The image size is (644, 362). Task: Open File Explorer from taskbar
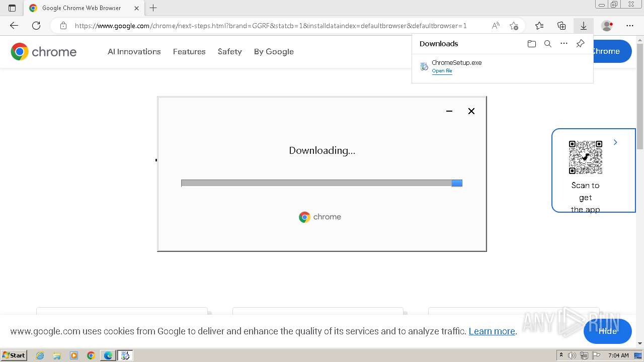pos(57,355)
